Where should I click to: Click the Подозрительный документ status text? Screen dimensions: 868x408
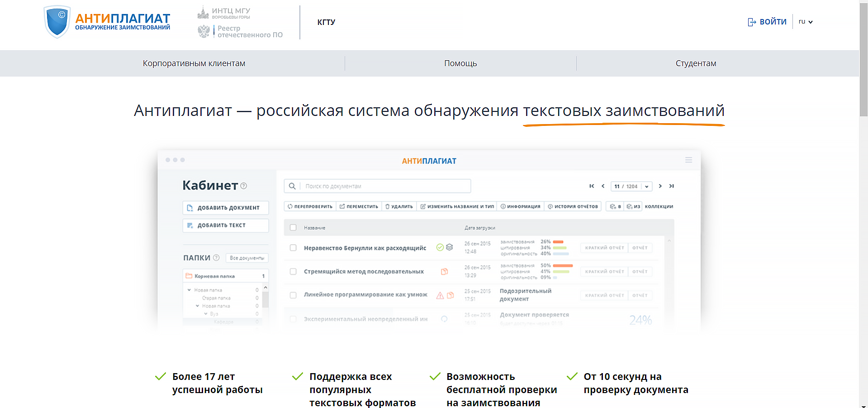(x=526, y=295)
